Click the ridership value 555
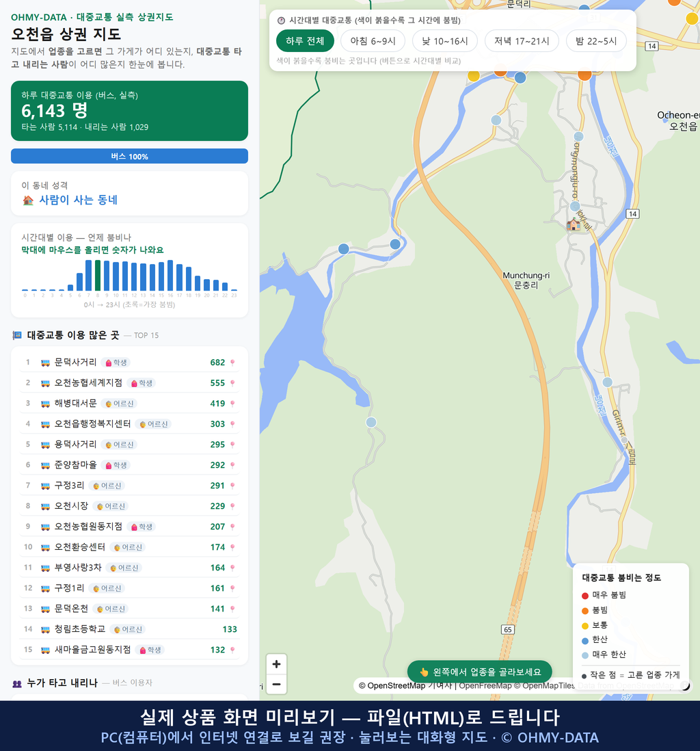Screen dimensions: 700x751 tap(217, 383)
